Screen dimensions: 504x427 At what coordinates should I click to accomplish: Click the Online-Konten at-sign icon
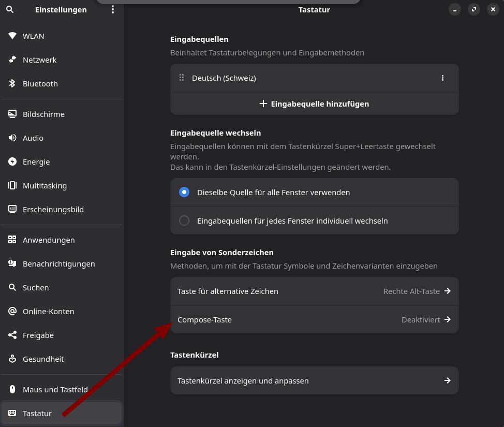tap(12, 311)
